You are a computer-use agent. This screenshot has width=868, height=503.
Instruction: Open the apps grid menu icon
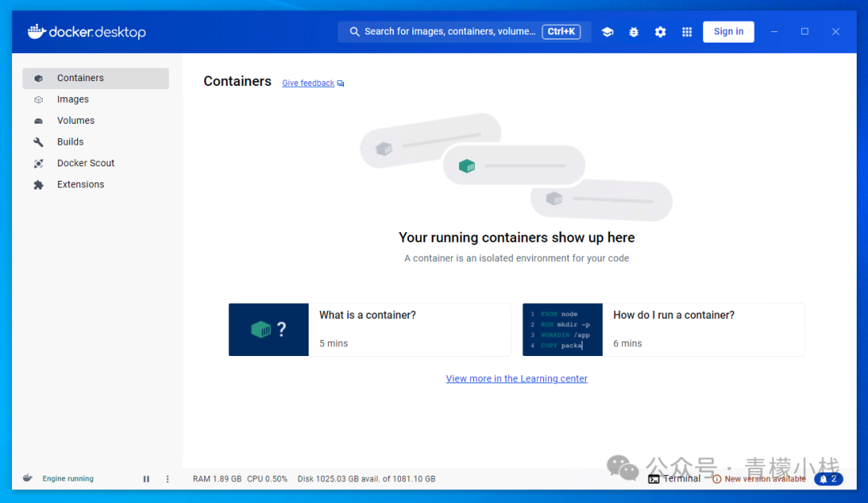[687, 32]
